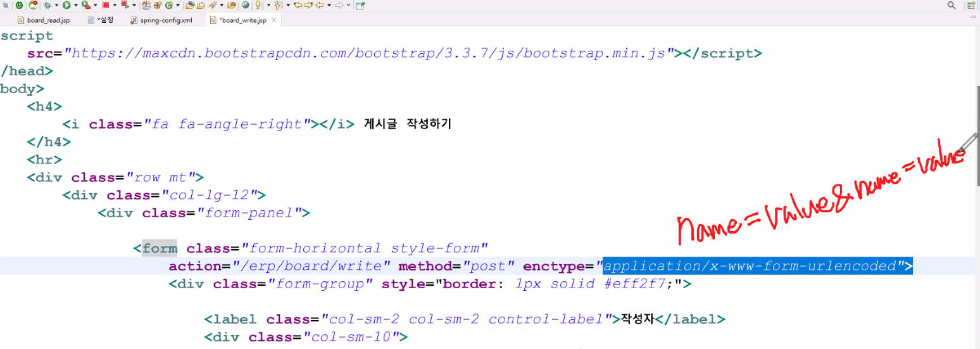Screen dimensions: 980x349
Task: Click the "form-horizontal style-form" class value
Action: (x=370, y=248)
